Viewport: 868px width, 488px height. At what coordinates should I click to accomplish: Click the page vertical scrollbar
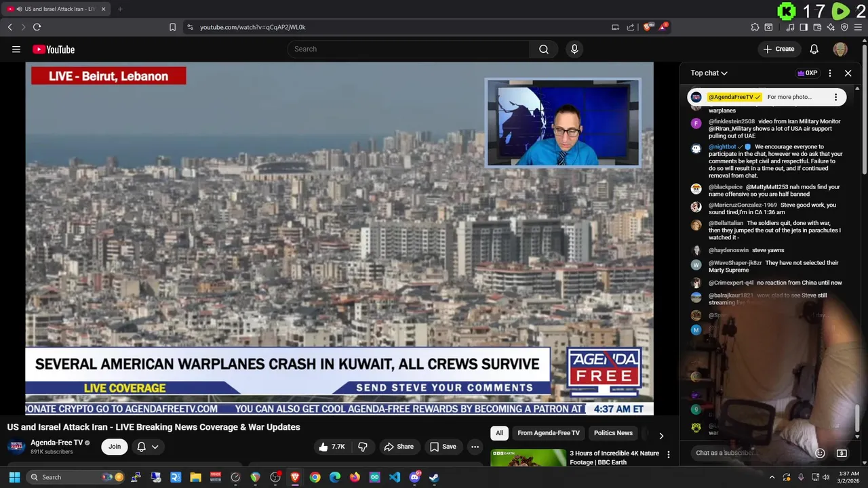[865, 108]
